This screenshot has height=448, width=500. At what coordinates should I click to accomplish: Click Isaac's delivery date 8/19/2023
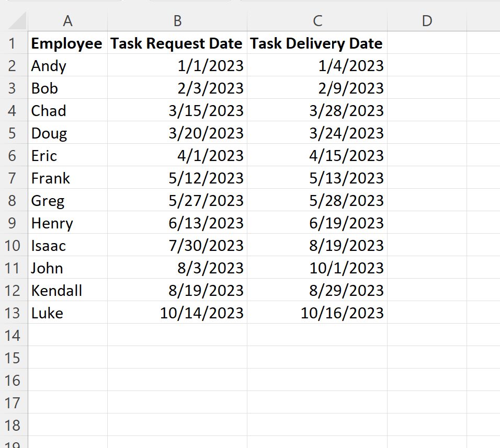pos(317,245)
